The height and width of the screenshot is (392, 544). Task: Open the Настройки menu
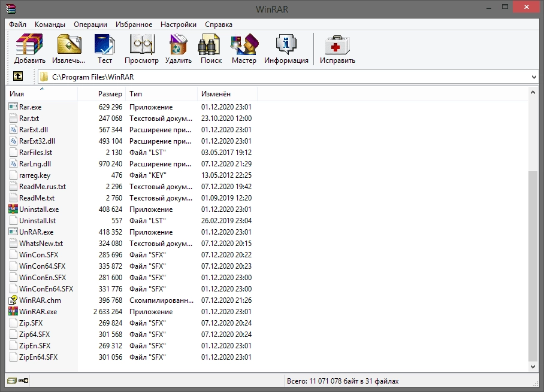179,25
